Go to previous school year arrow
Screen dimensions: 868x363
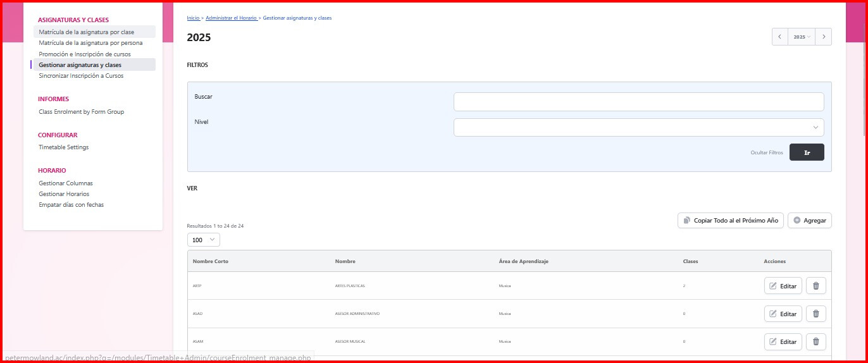(779, 37)
